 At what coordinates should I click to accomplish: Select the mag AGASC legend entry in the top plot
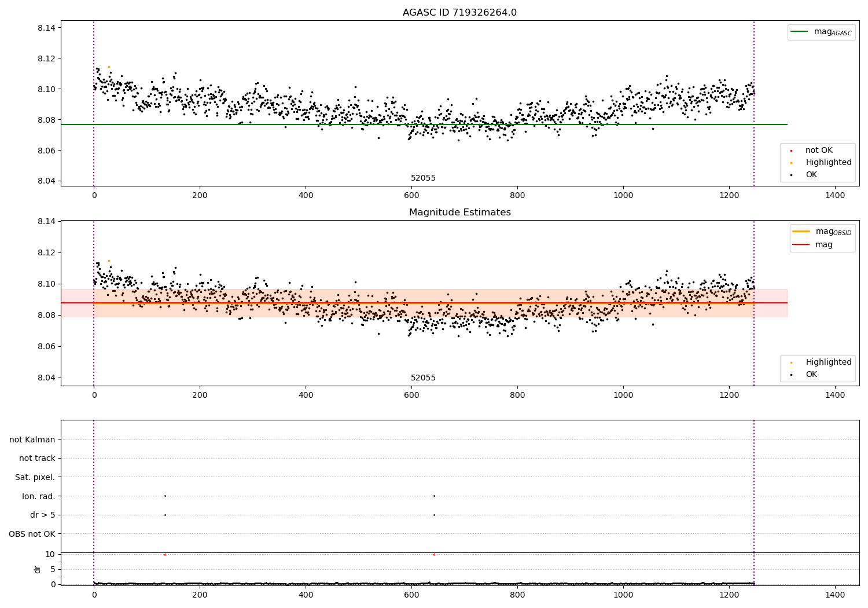pyautogui.click(x=821, y=32)
